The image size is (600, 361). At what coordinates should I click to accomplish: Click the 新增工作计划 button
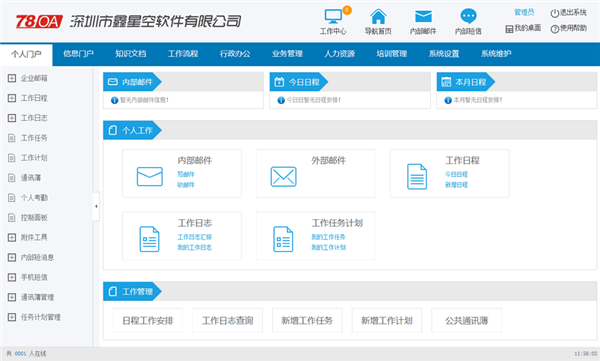click(386, 320)
